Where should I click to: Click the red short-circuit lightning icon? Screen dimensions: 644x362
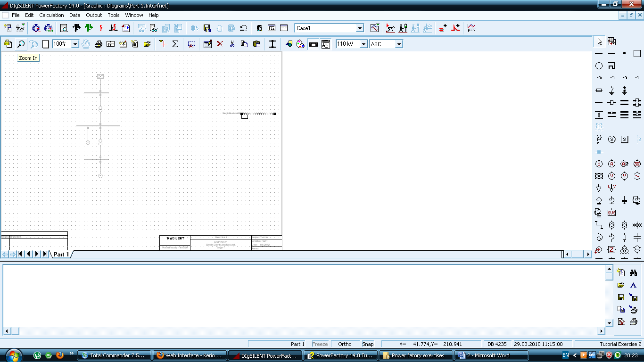point(101,28)
